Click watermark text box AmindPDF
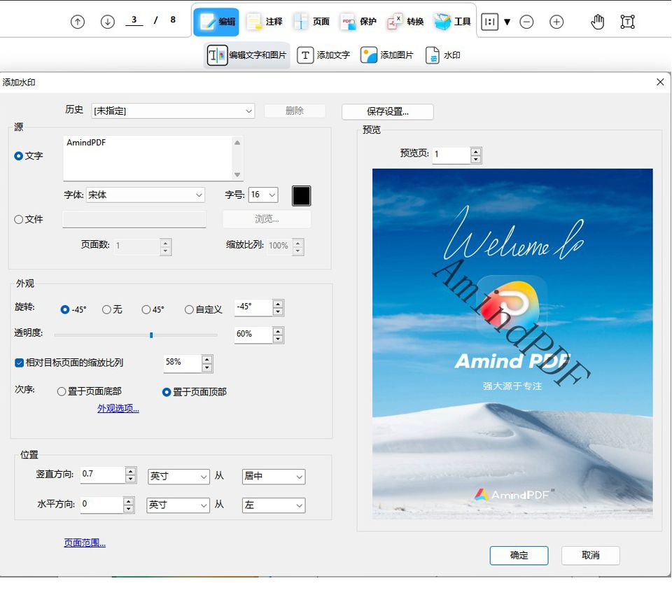 coord(148,158)
